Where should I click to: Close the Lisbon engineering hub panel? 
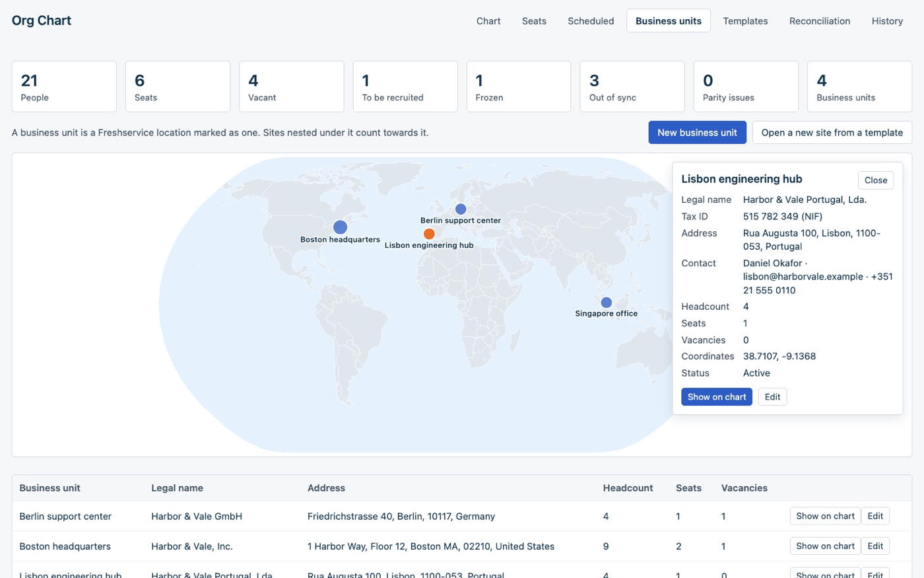[876, 180]
